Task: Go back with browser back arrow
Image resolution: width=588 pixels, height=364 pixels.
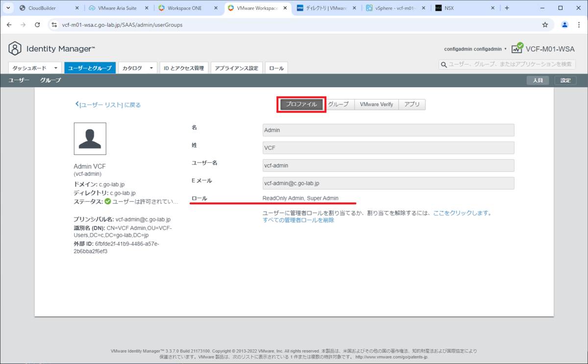Action: (9, 24)
